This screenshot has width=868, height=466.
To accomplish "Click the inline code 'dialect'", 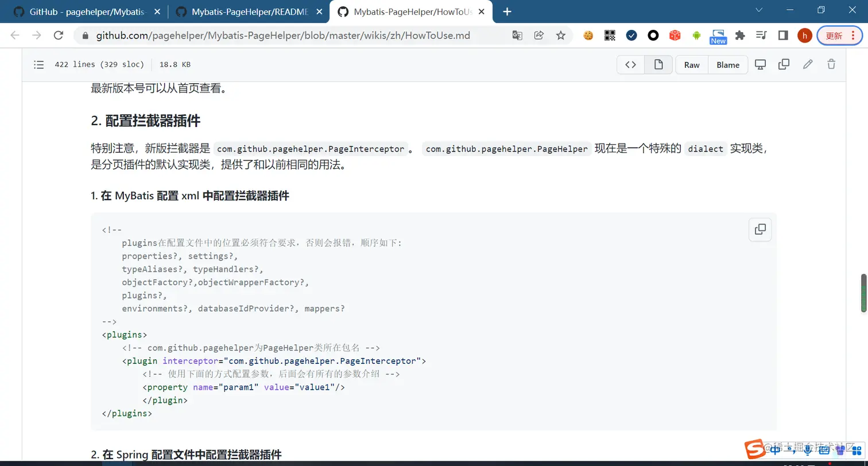I will point(706,149).
